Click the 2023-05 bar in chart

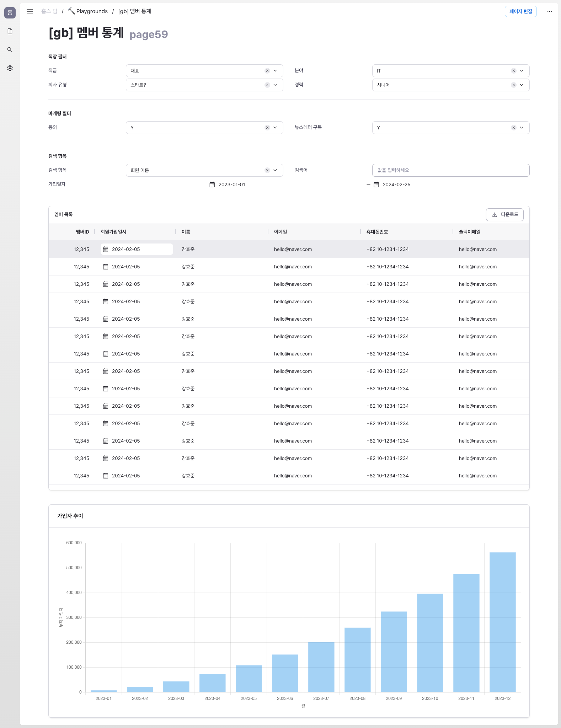point(249,679)
